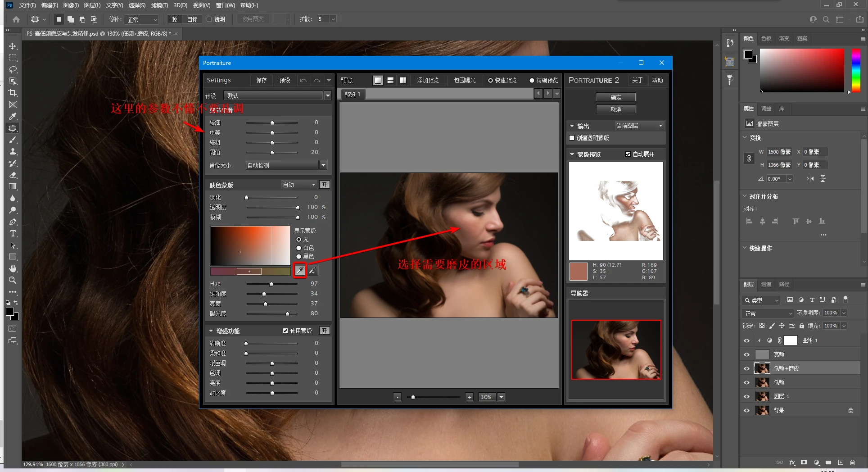
Task: Switch to the 通道 tab
Action: (x=766, y=284)
